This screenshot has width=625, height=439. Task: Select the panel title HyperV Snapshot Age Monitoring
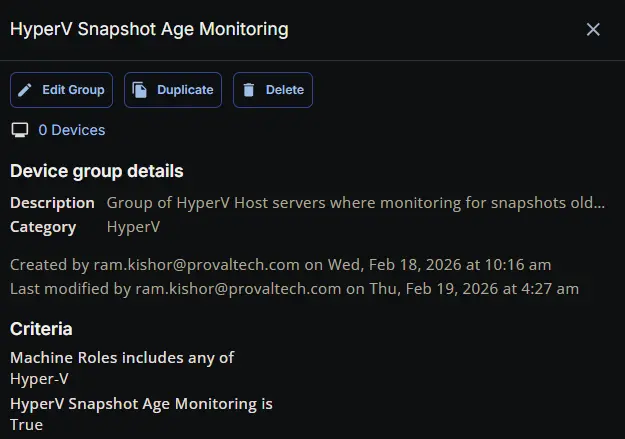click(x=149, y=29)
